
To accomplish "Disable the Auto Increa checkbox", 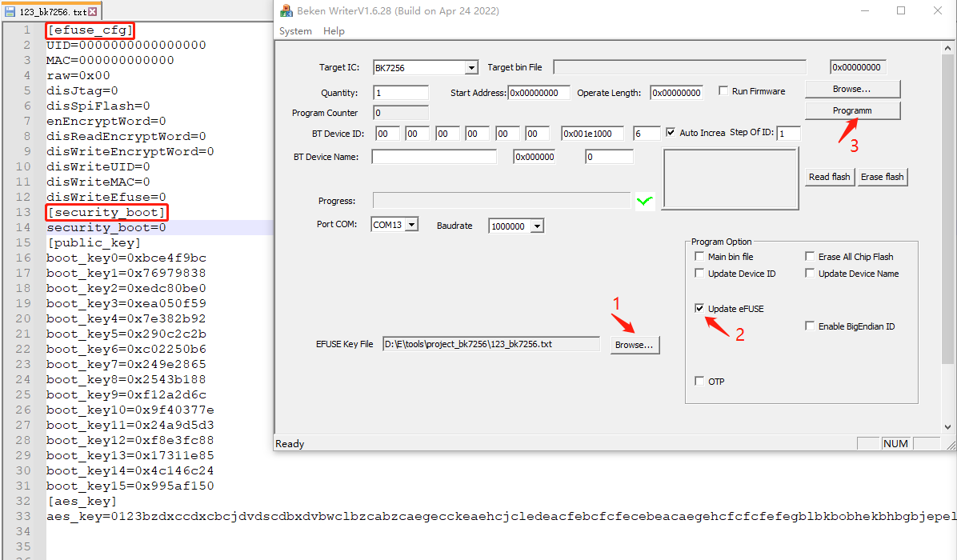I will coord(671,133).
